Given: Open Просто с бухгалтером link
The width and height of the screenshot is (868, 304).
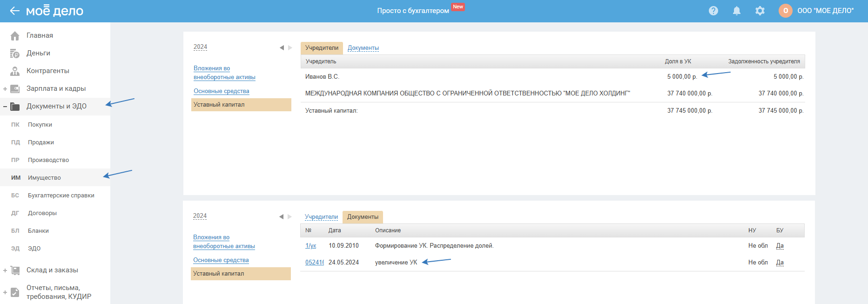Looking at the screenshot, I should click(x=413, y=11).
